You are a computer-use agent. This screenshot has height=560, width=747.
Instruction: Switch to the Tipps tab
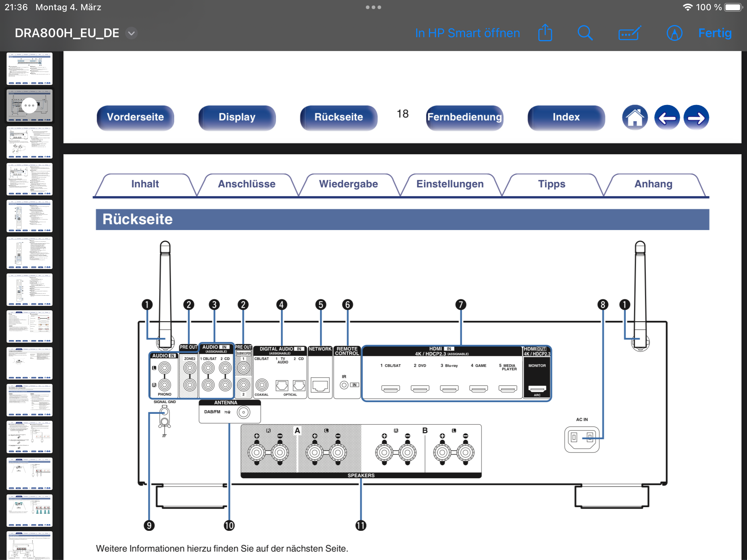coord(552,184)
